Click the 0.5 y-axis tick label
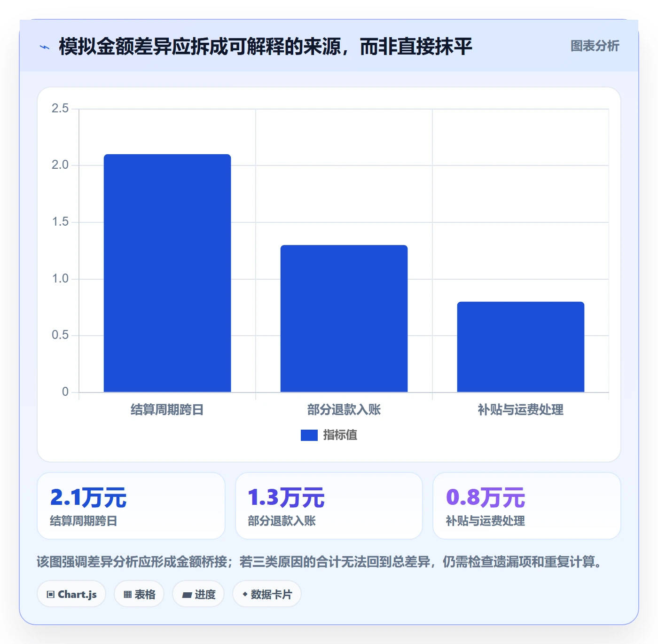The width and height of the screenshot is (658, 644). pyautogui.click(x=60, y=335)
